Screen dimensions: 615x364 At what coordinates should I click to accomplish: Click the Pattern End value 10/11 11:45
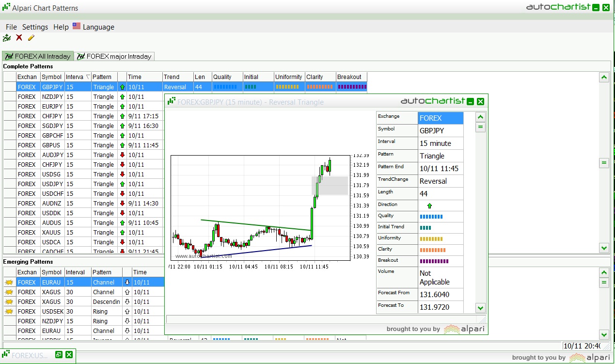point(441,168)
